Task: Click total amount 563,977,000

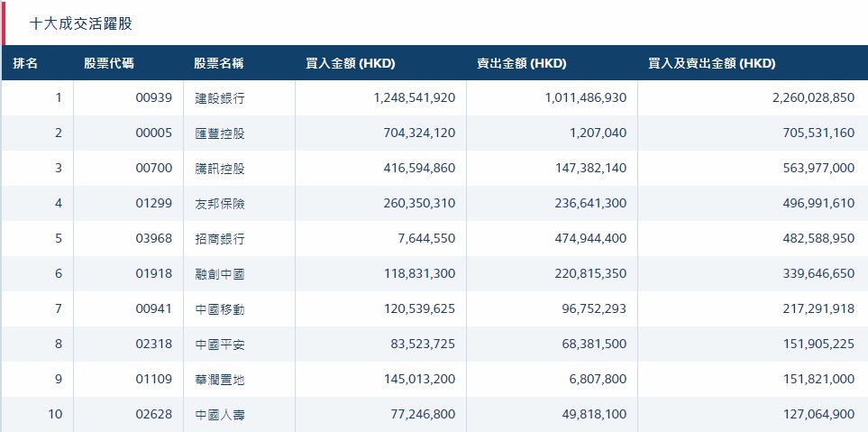Action: 818,168
